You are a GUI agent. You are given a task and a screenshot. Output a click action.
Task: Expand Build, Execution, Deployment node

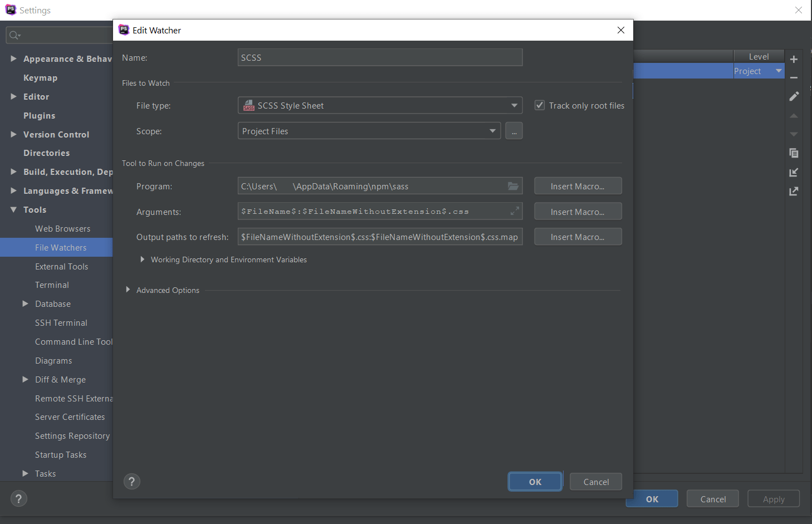coord(13,172)
